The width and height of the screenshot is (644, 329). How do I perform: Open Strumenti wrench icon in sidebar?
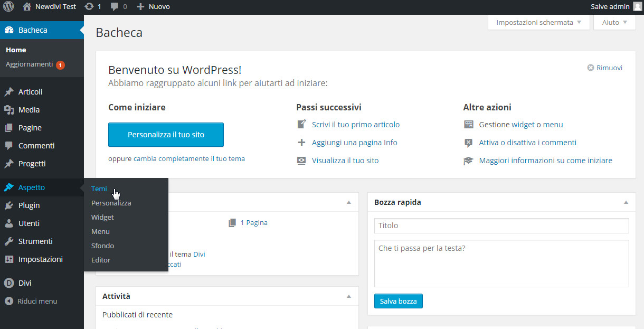[x=9, y=241]
